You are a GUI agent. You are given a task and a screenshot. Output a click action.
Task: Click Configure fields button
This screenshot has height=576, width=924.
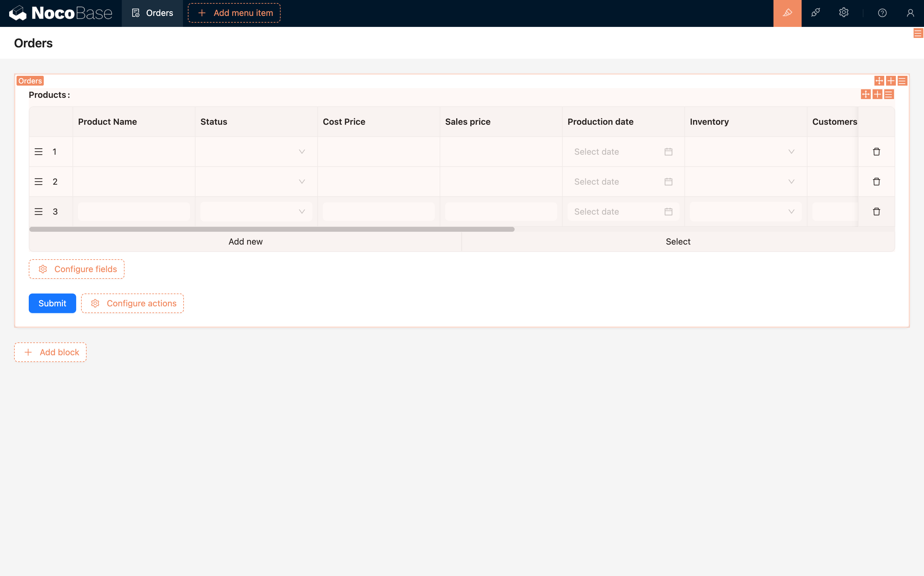[76, 269]
